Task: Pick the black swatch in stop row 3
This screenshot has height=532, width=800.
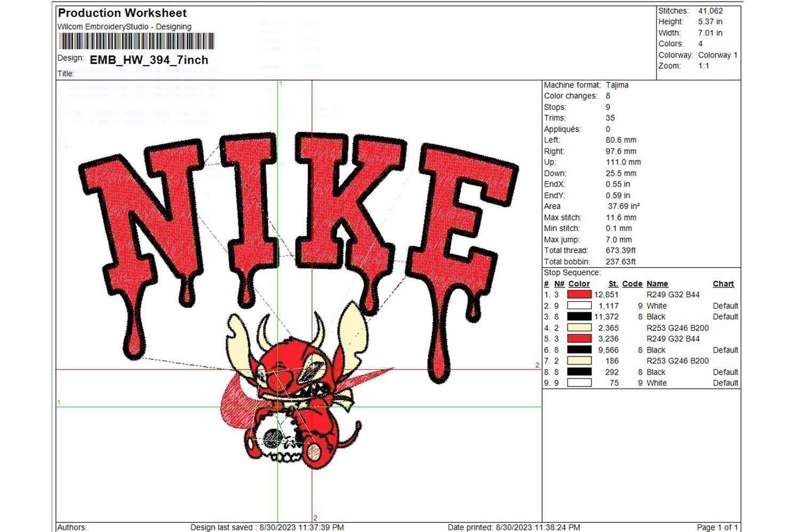Action: pyautogui.click(x=579, y=317)
